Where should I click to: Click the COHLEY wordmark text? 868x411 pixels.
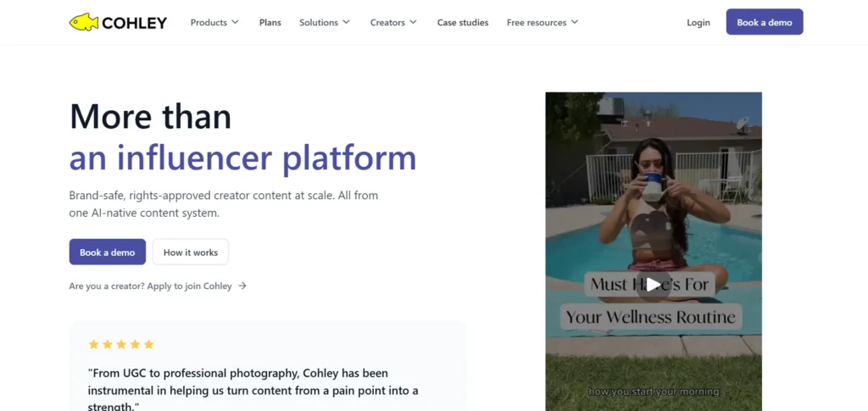pyautogui.click(x=134, y=23)
